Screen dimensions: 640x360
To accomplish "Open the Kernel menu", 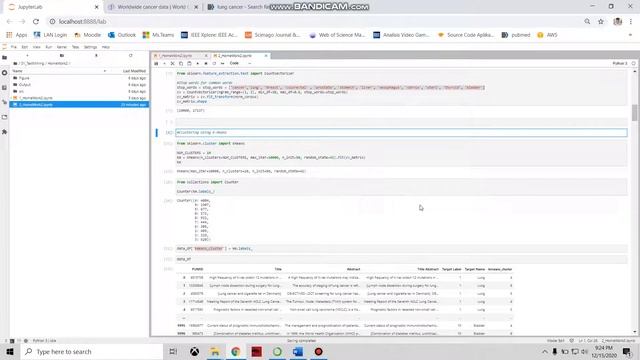I will (62, 47).
